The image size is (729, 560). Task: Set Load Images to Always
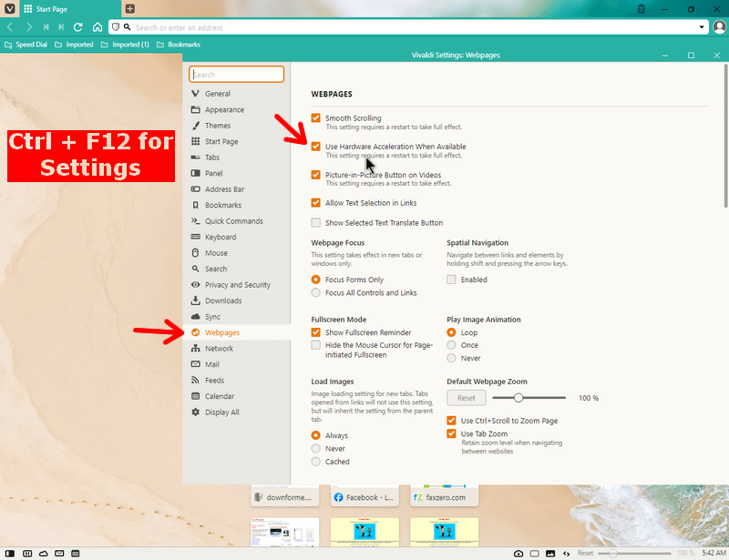tap(315, 435)
